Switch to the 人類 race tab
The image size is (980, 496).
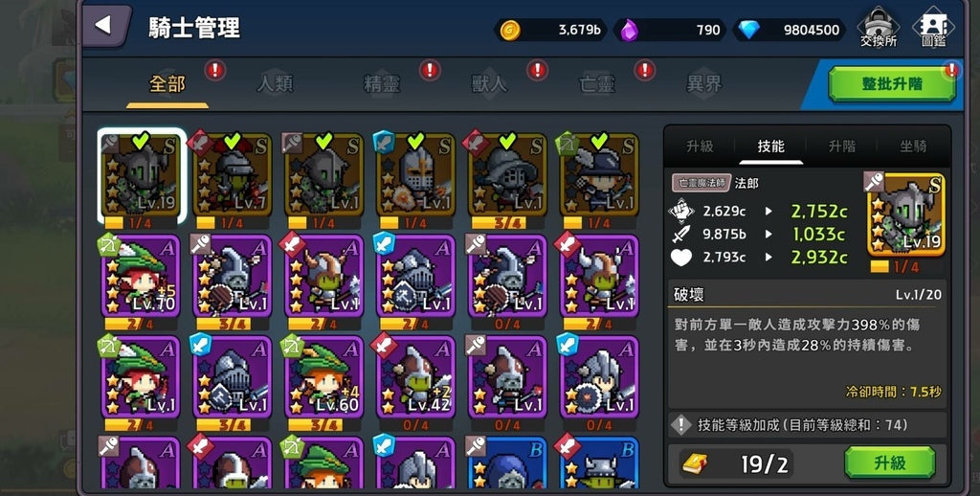click(275, 84)
